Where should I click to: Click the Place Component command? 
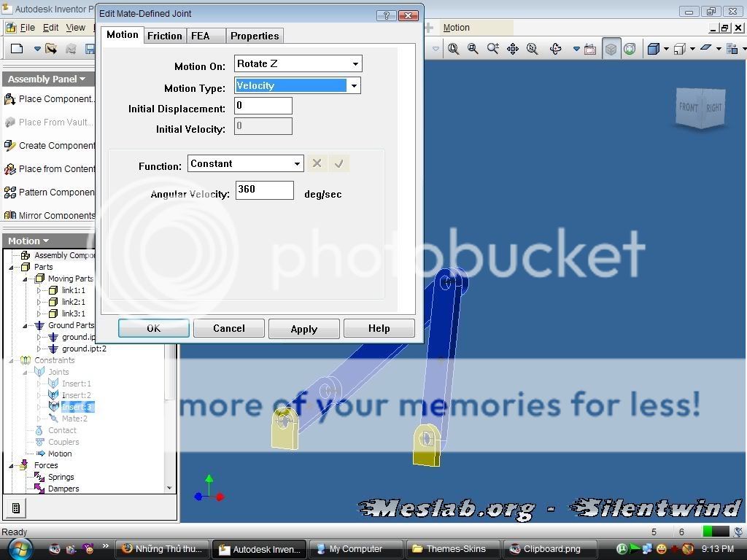[49, 99]
